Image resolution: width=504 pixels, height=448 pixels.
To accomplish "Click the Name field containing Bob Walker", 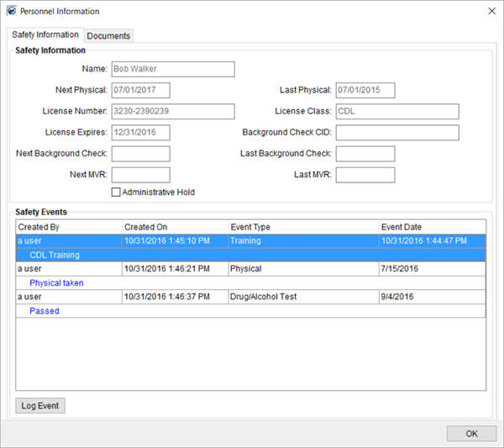I will 172,69.
